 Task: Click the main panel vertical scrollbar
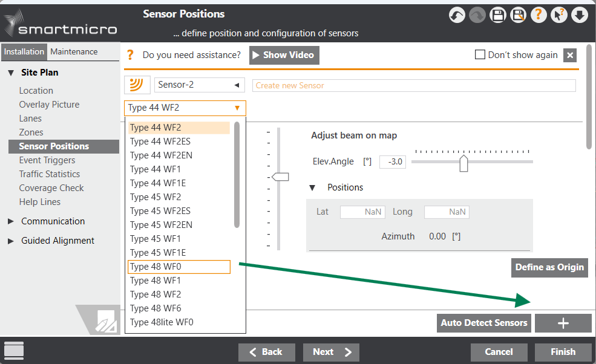[589, 97]
